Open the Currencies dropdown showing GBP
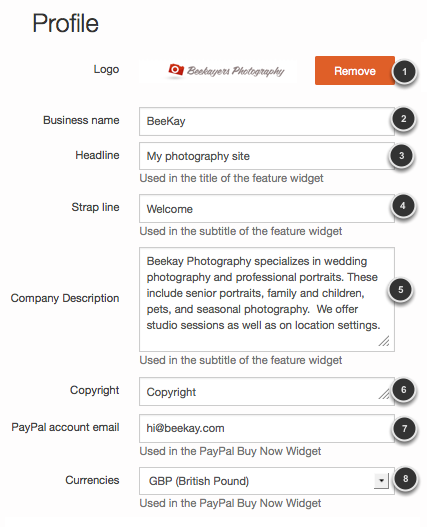This screenshot has height=527, width=427. click(x=267, y=481)
